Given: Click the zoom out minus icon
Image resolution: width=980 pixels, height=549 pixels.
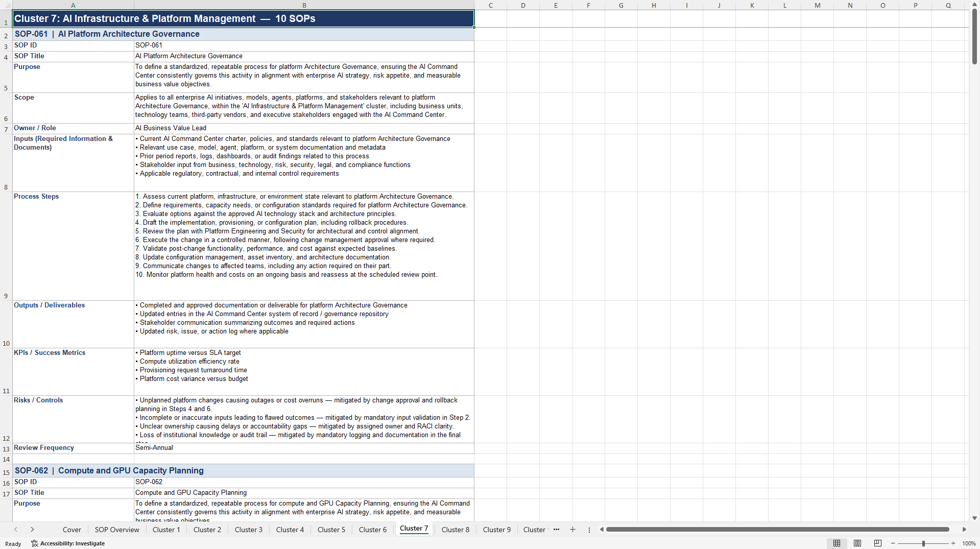Looking at the screenshot, I should 893,543.
